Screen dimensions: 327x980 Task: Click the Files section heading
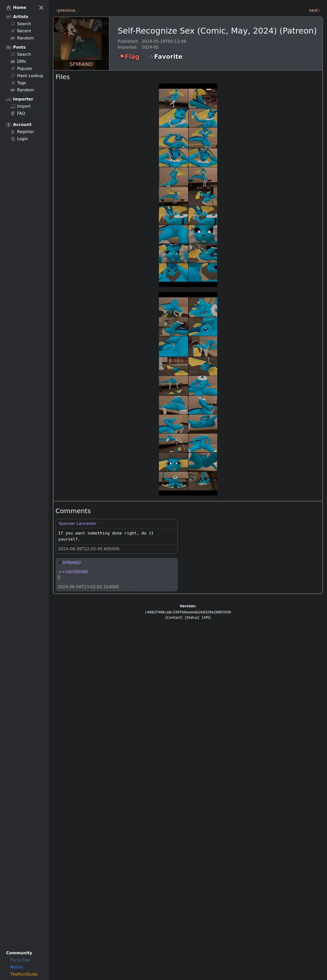[62, 77]
